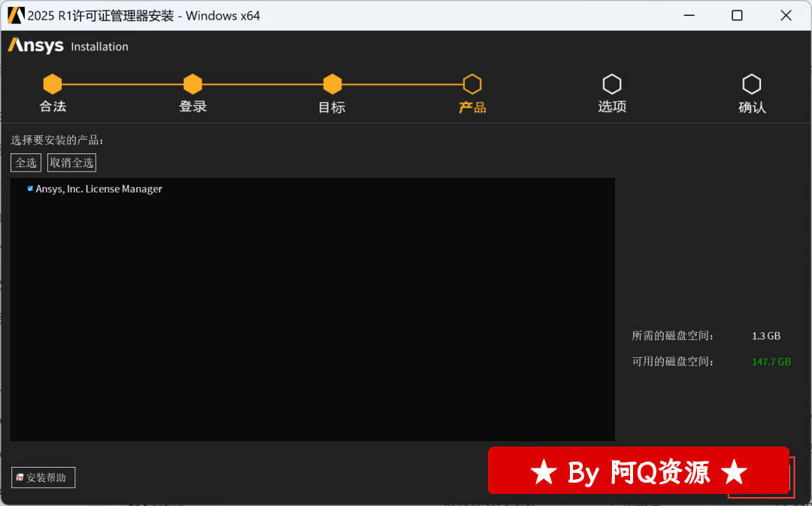Click the Ansys app icon in title bar

tap(16, 16)
